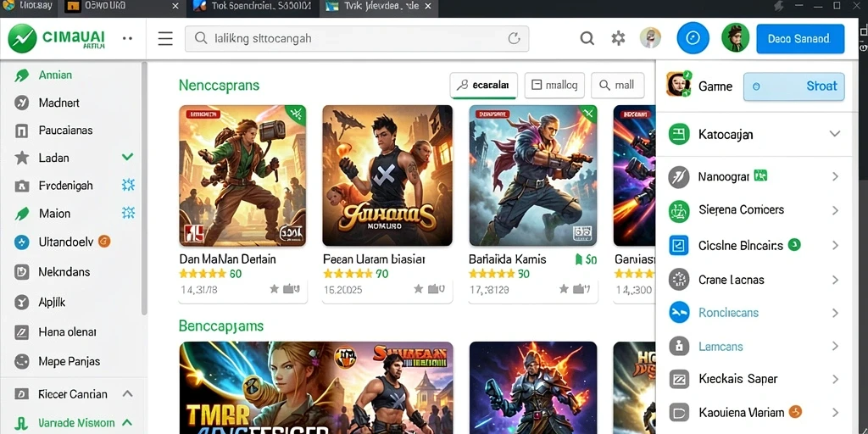Click the Lamcans lock icon
The height and width of the screenshot is (434, 868).
click(x=679, y=347)
